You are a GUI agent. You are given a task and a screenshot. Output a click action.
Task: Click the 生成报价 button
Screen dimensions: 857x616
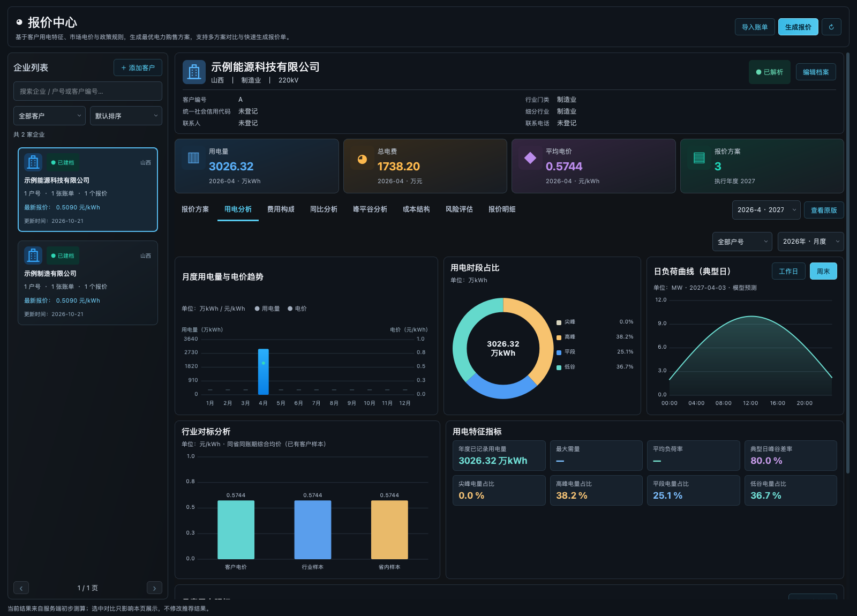click(x=798, y=27)
